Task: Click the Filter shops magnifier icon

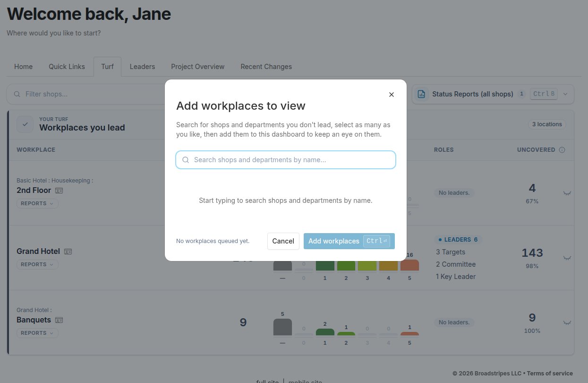Action: click(17, 94)
